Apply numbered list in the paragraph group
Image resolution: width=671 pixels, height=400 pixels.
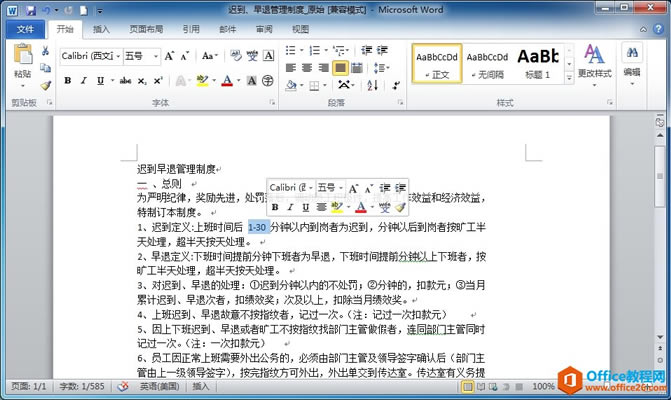click(x=315, y=50)
